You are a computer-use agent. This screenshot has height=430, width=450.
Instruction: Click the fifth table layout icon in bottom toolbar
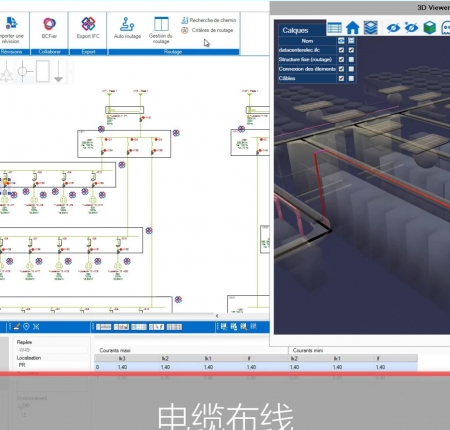coord(174,327)
